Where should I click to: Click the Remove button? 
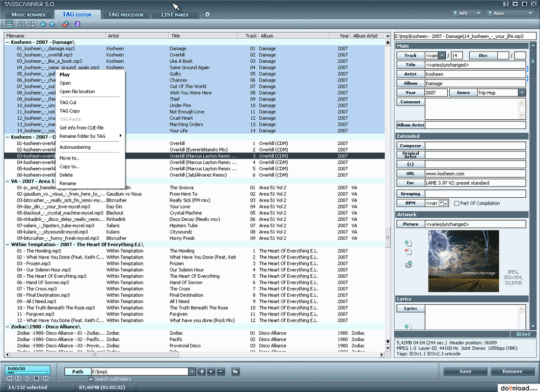(513, 371)
